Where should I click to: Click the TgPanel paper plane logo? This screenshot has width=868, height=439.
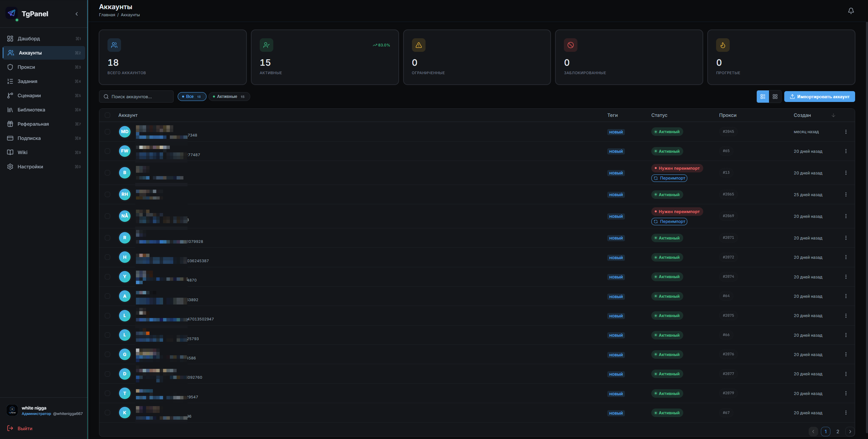coord(12,14)
